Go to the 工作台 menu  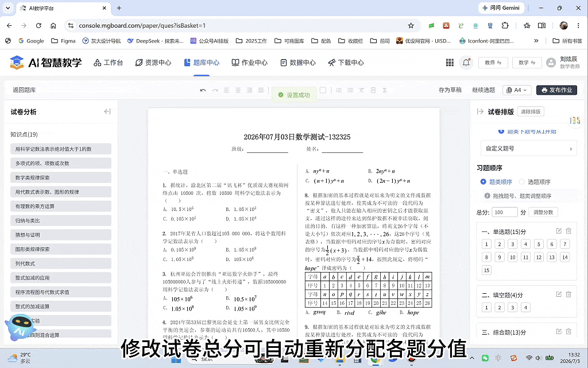(108, 62)
